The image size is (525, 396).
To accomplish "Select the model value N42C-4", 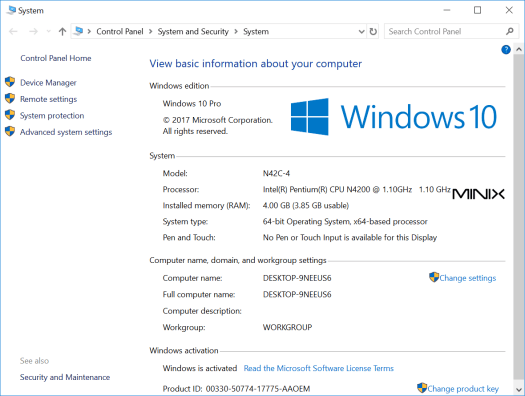I will [276, 173].
